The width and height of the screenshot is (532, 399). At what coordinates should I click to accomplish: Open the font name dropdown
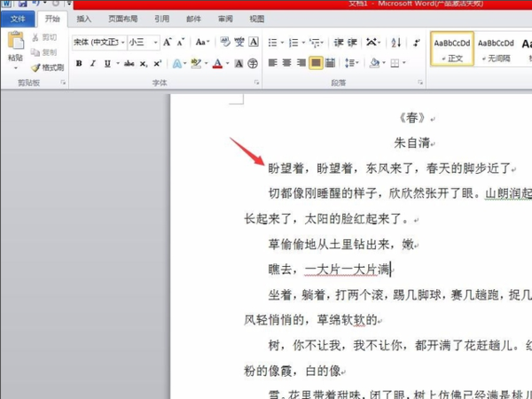tap(123, 43)
